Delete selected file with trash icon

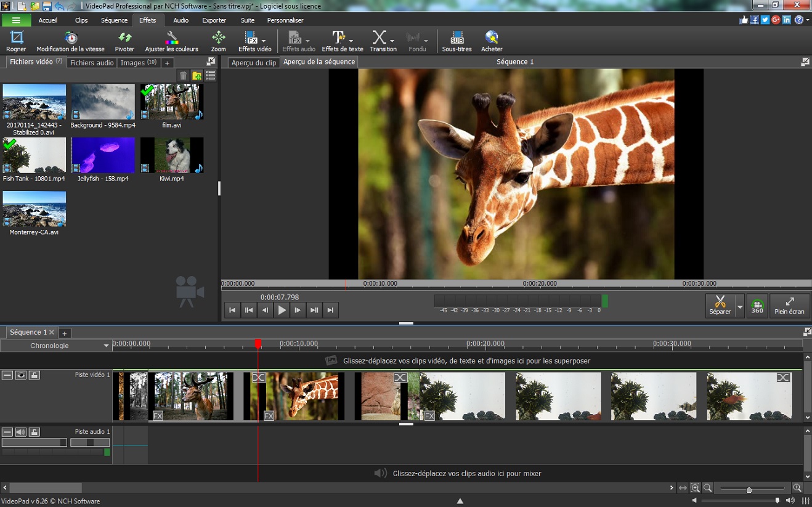click(x=183, y=76)
